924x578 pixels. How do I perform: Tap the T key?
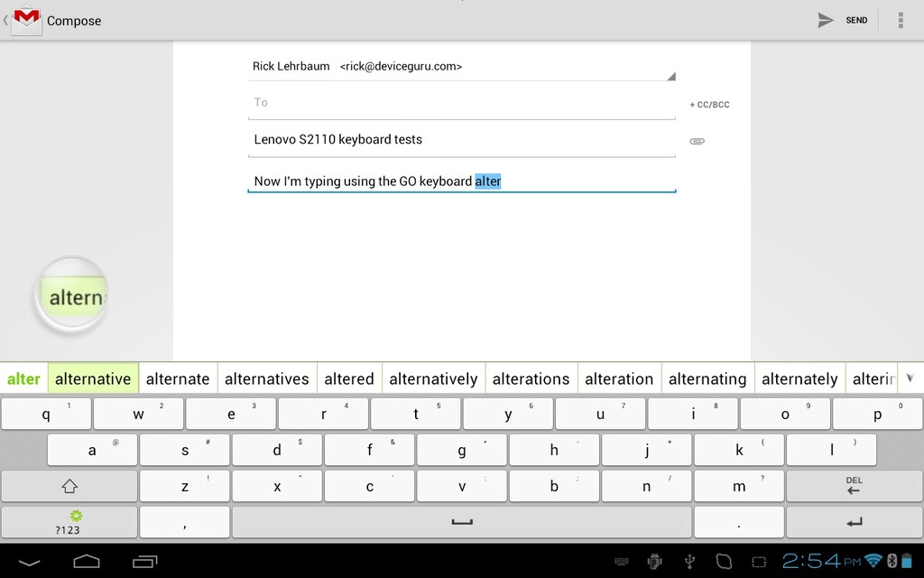(416, 414)
